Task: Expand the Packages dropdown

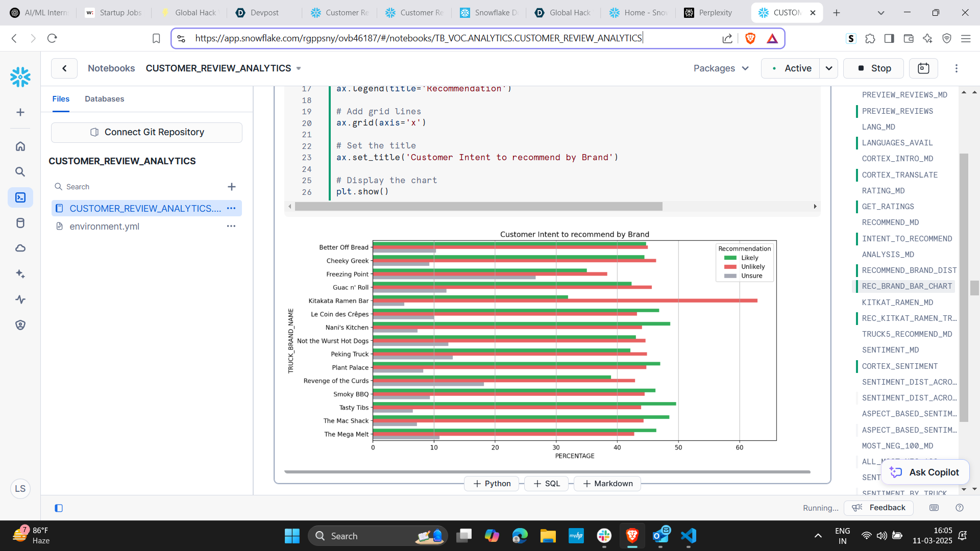Action: pos(721,68)
